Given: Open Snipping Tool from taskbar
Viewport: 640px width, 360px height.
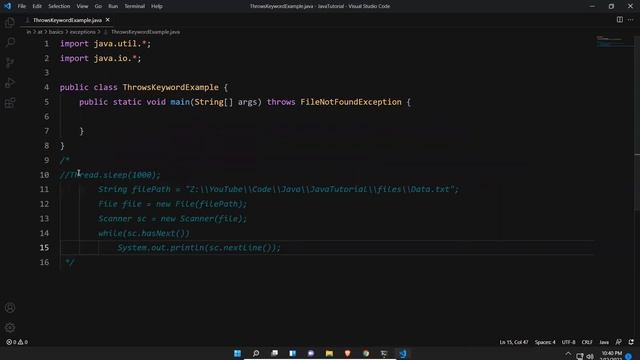Looking at the screenshot, I should (384, 353).
